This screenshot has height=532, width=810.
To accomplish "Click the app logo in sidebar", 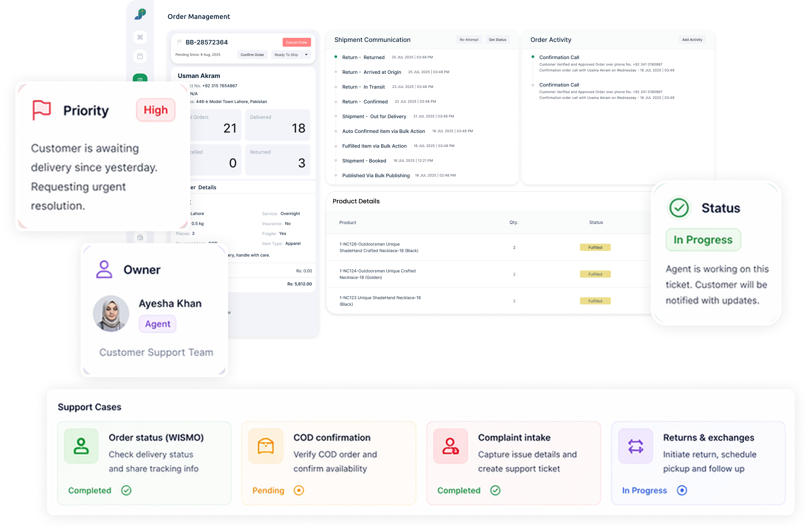I will [140, 14].
